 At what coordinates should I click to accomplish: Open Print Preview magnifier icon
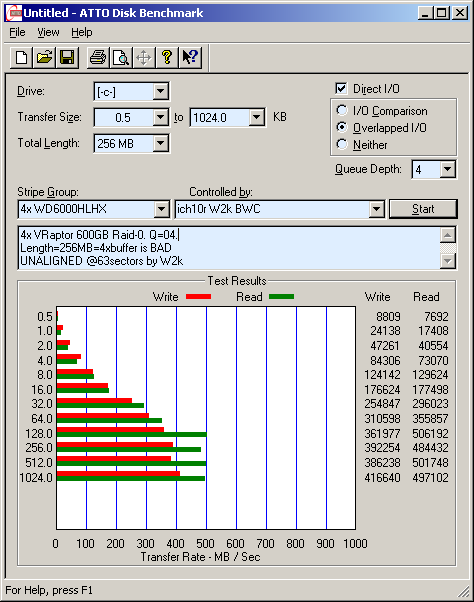pos(121,58)
